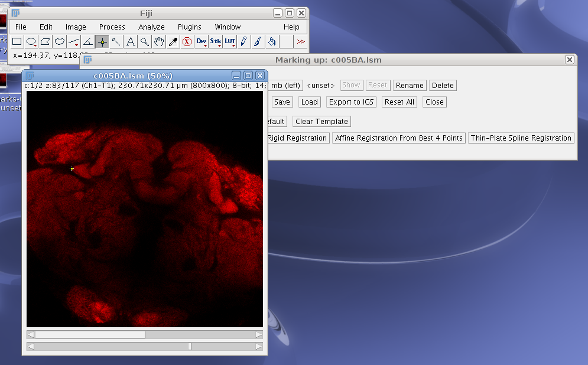Image resolution: width=588 pixels, height=365 pixels.
Task: Open the Analyze menu
Action: [151, 27]
